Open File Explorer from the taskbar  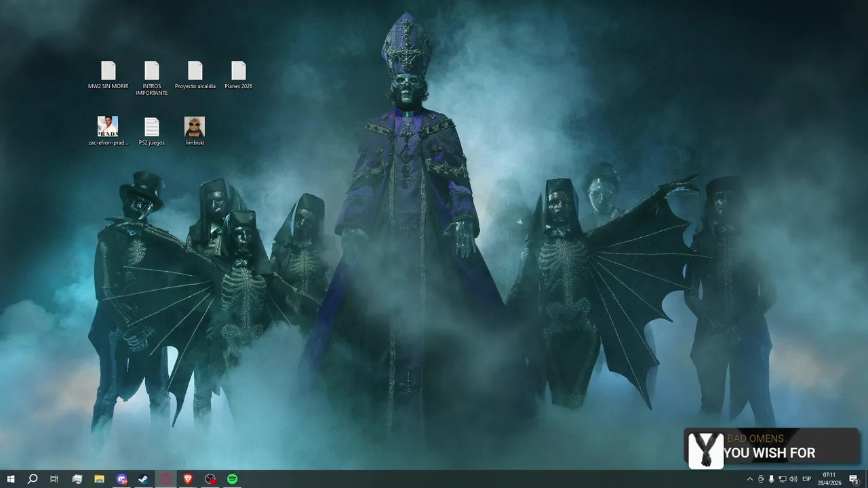coord(99,479)
